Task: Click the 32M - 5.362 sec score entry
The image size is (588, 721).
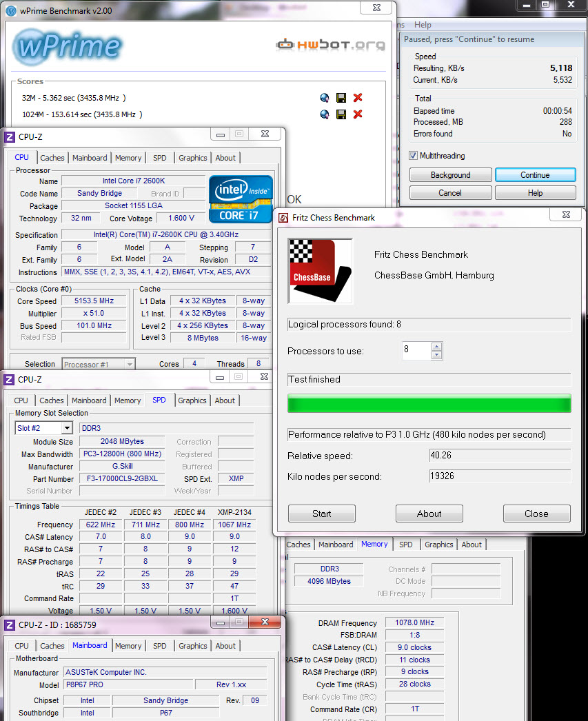Action: coord(74,98)
